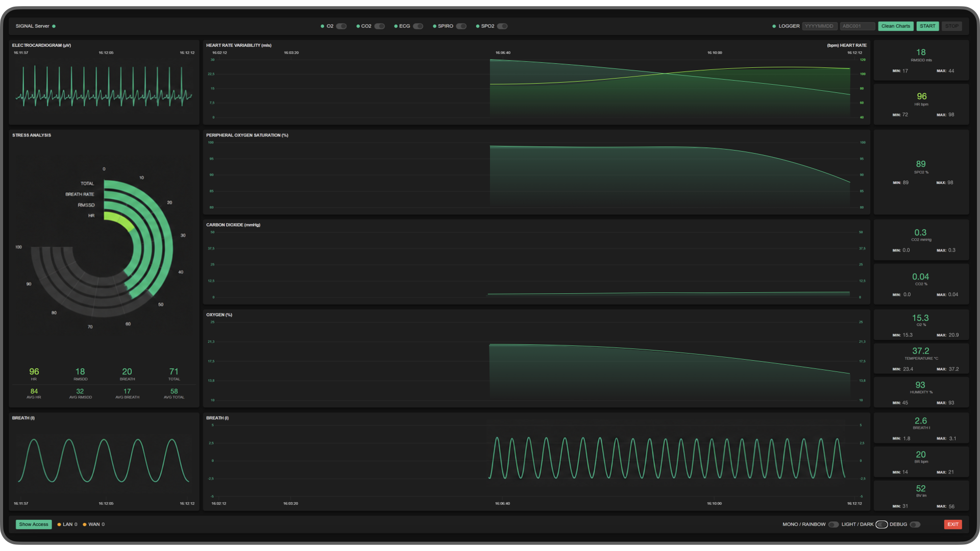Click the SPO2 status dot
Screen dimensions: 980x551
[x=477, y=26]
